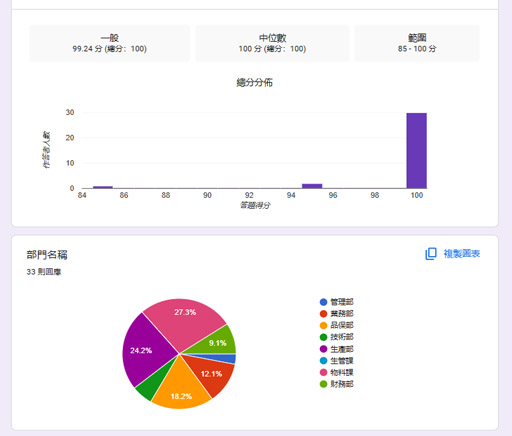The image size is (512, 436).
Task: Click the 物料課 legend label
Action: click(x=342, y=372)
